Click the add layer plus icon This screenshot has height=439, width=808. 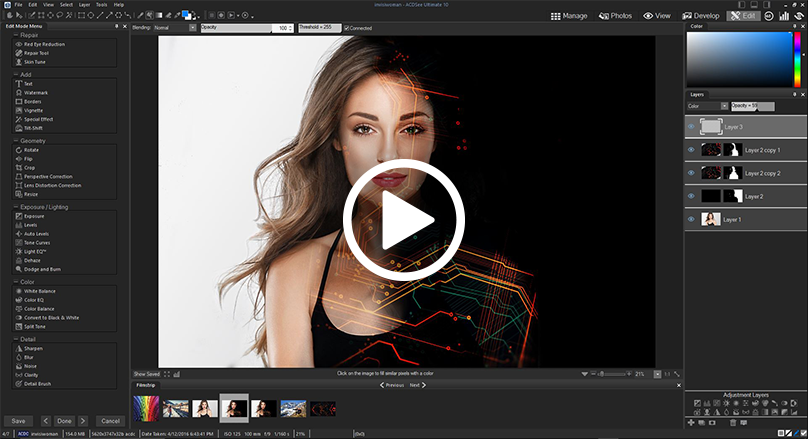click(x=691, y=424)
